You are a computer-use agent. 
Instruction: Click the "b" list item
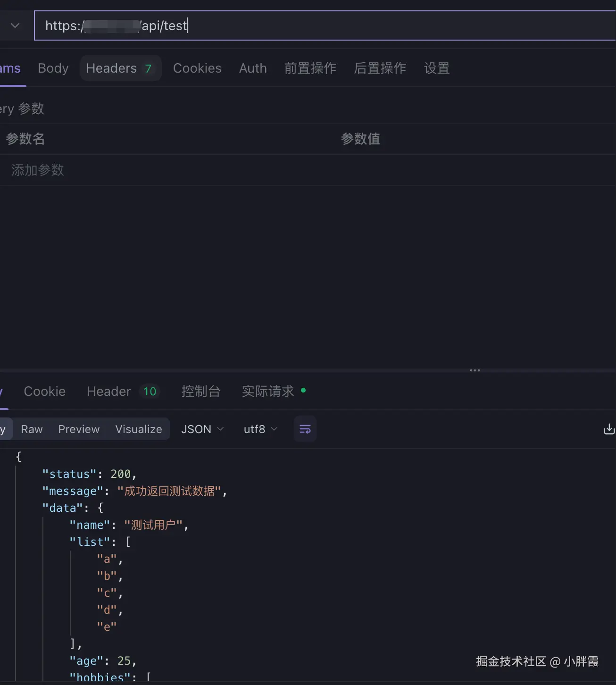tap(110, 576)
